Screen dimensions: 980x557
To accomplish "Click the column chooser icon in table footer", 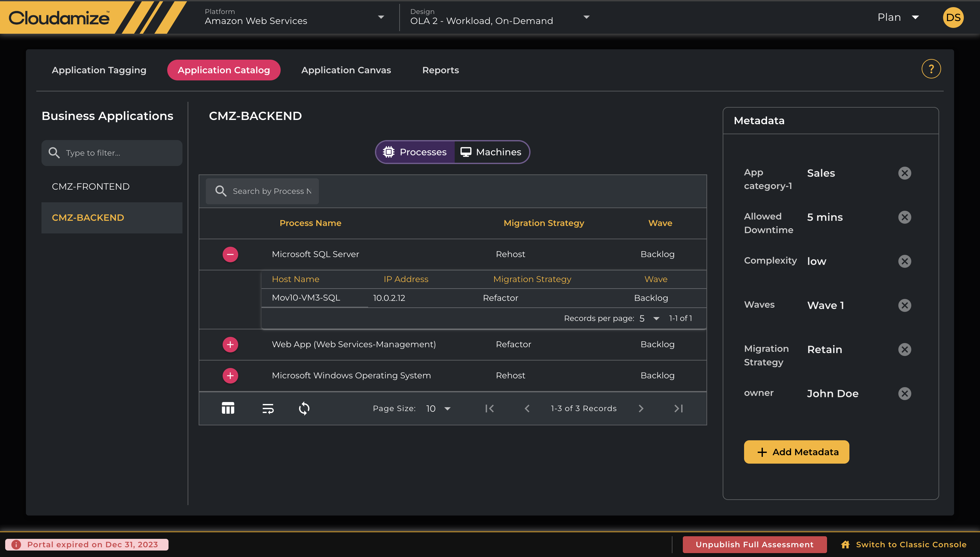I will coord(228,408).
